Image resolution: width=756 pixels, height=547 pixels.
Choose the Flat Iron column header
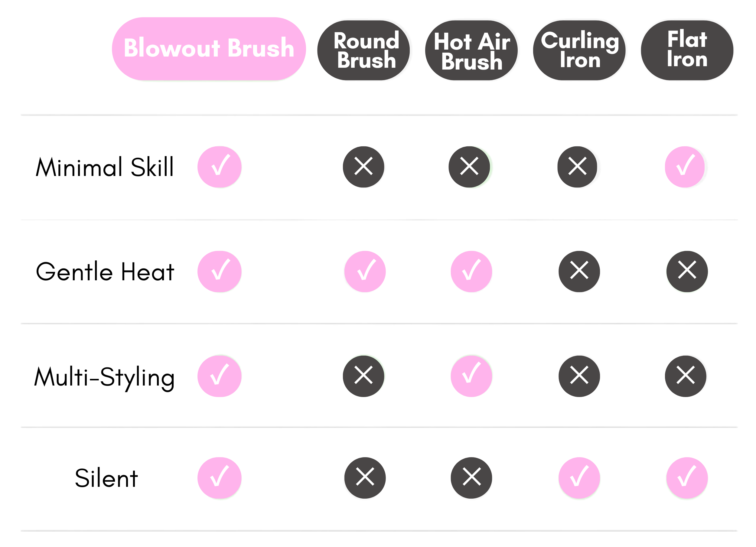point(687,50)
